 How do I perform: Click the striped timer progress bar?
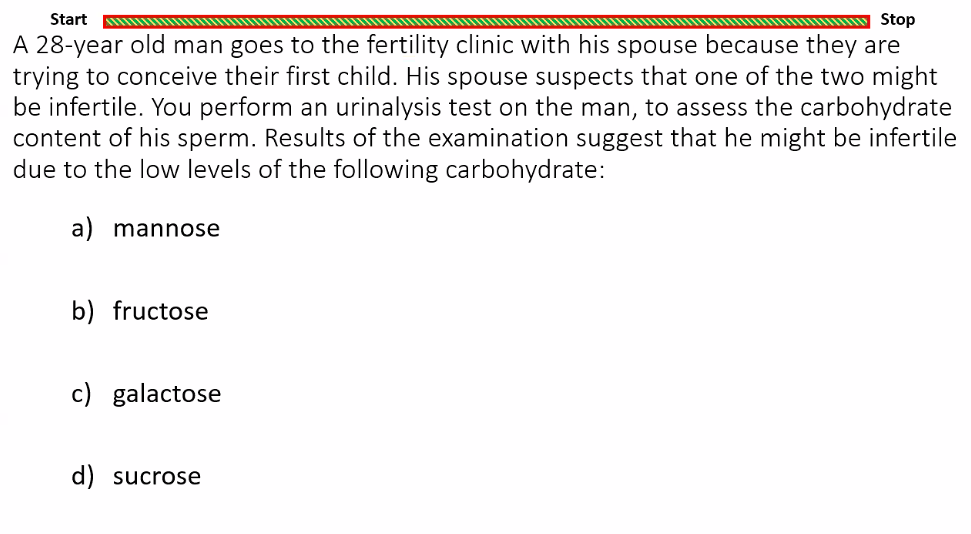486,22
